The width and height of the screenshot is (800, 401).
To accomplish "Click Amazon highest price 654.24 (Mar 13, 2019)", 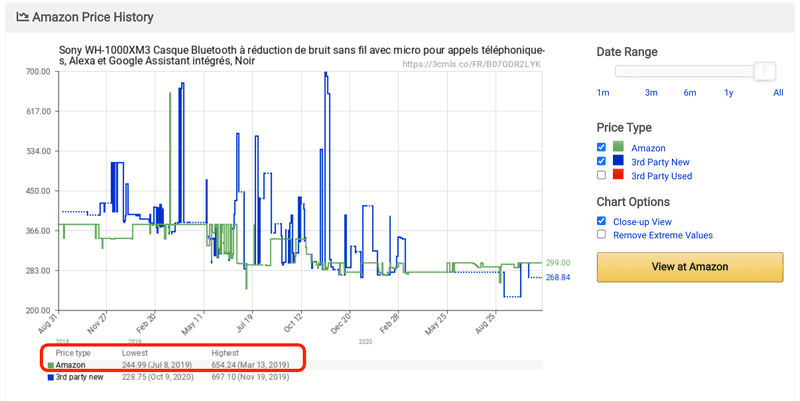I will coord(250,365).
